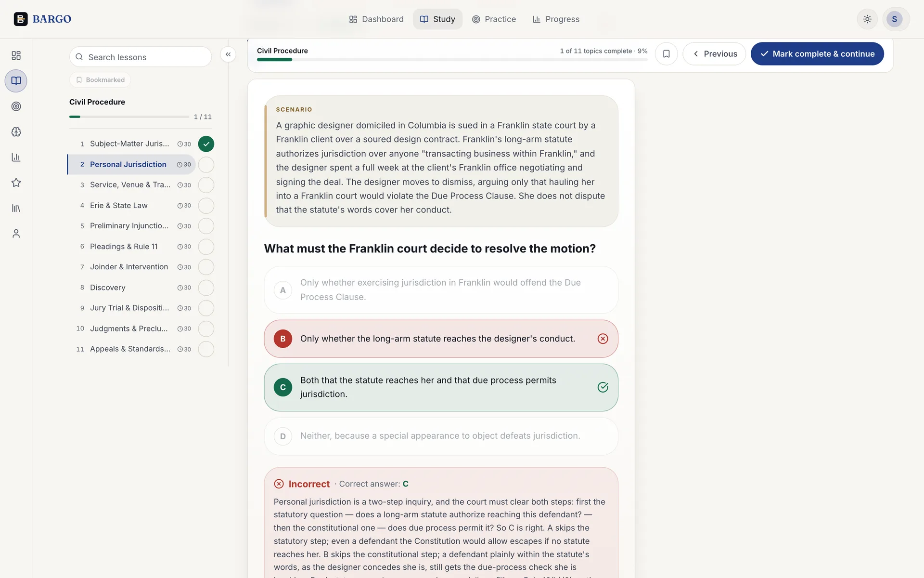Click the brain icon in left rail
Viewport: 924px width, 578px height.
point(16,132)
